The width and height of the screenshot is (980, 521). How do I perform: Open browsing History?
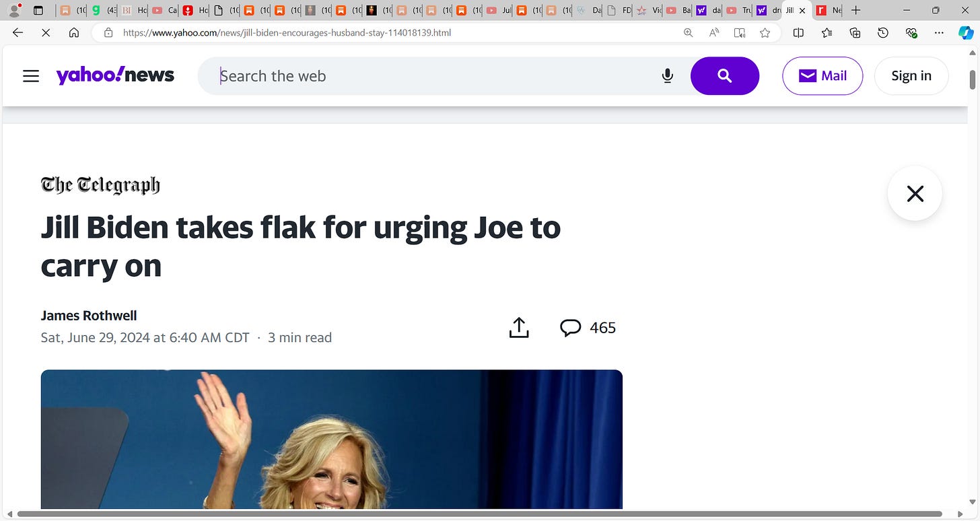click(x=883, y=32)
